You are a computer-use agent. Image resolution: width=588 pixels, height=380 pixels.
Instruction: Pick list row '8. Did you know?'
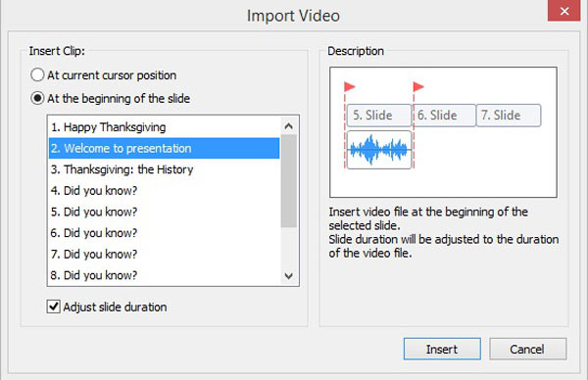(x=165, y=275)
